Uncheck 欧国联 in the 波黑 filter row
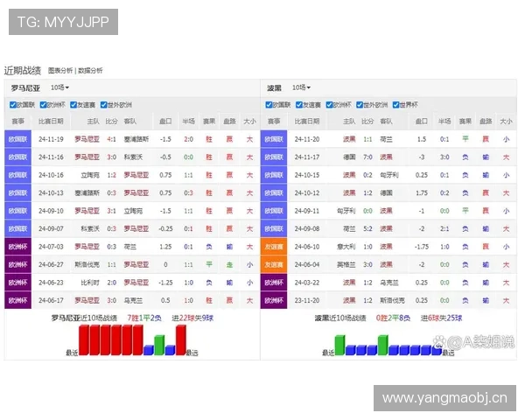The width and height of the screenshot is (525, 420). (x=269, y=105)
